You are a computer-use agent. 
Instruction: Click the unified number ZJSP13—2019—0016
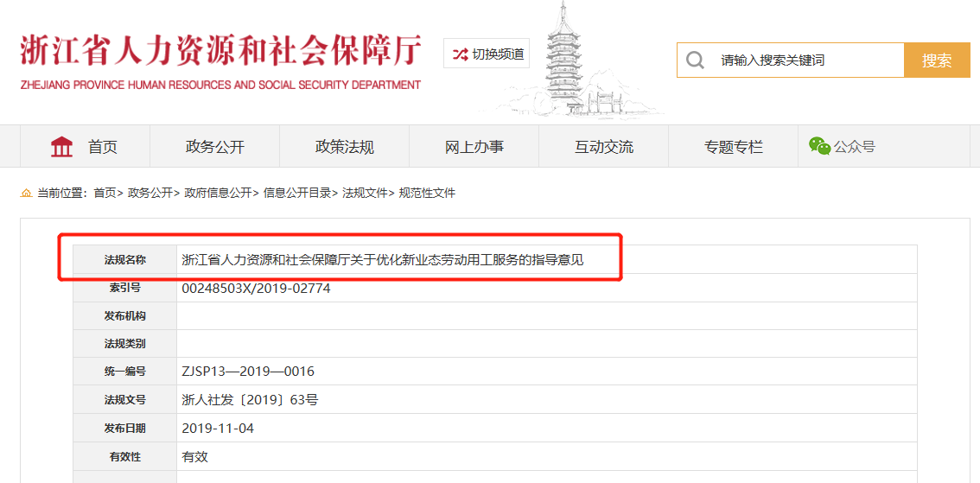247,372
